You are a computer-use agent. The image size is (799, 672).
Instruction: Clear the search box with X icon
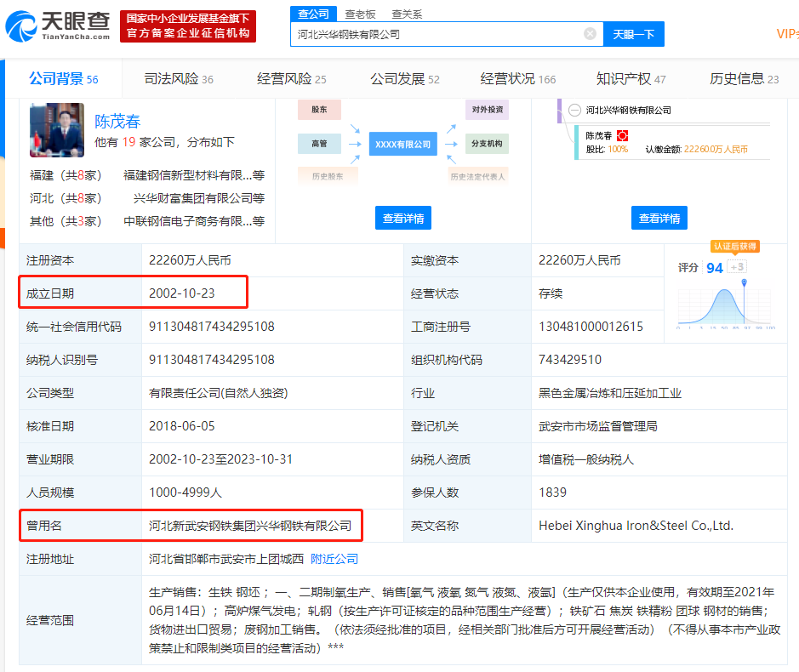(x=590, y=34)
